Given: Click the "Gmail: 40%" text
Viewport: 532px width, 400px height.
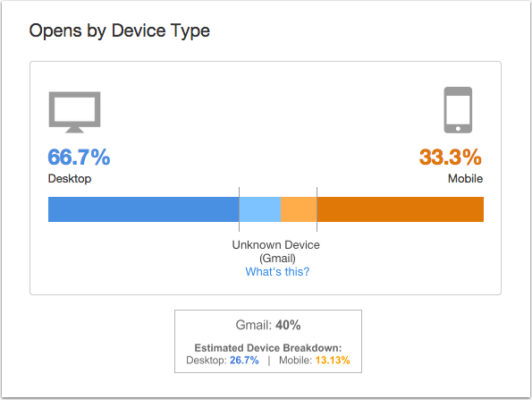Looking at the screenshot, I should tap(268, 325).
